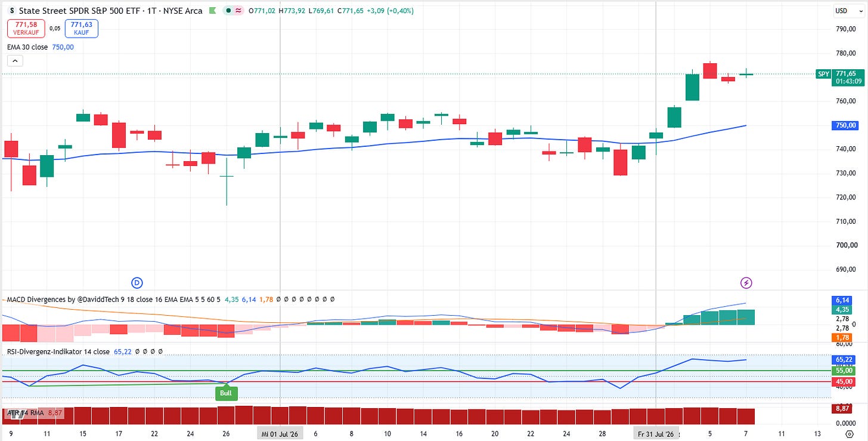Viewport: 868px width, 441px height.
Task: Select the MACD Divergences by @DaviddTech legend
Action: (x=113, y=299)
